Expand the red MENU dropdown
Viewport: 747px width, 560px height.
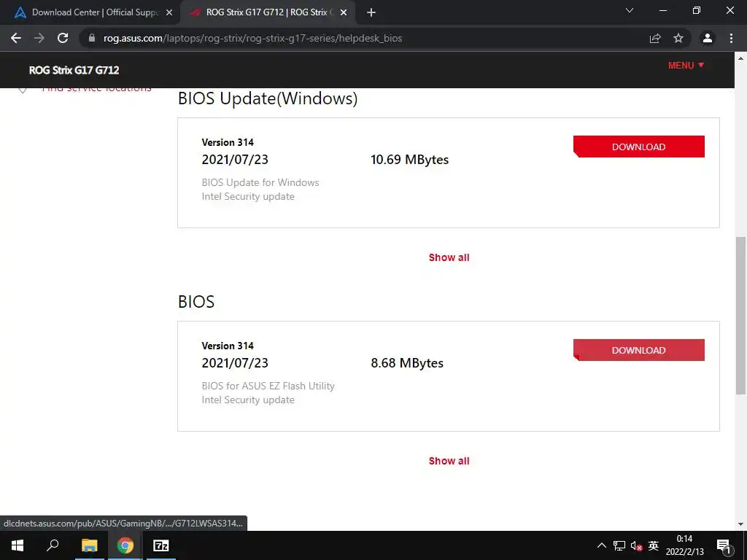coord(686,65)
